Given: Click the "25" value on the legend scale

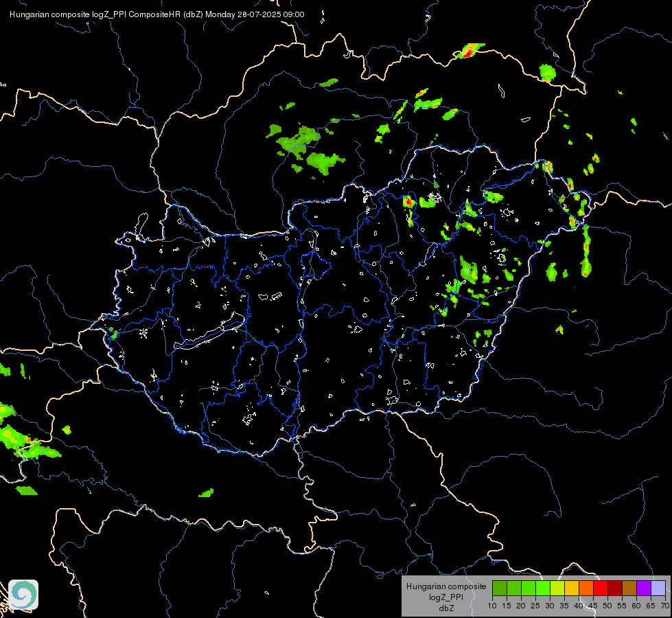Looking at the screenshot, I should [x=535, y=606].
